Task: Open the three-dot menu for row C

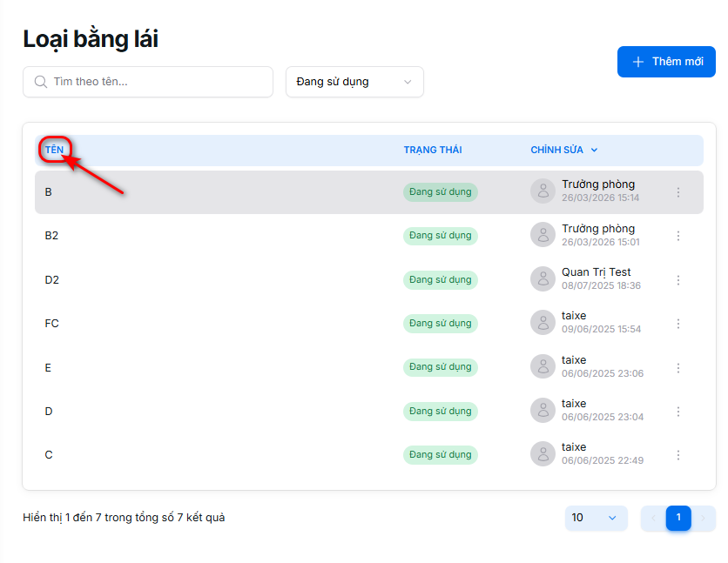Action: (x=678, y=455)
